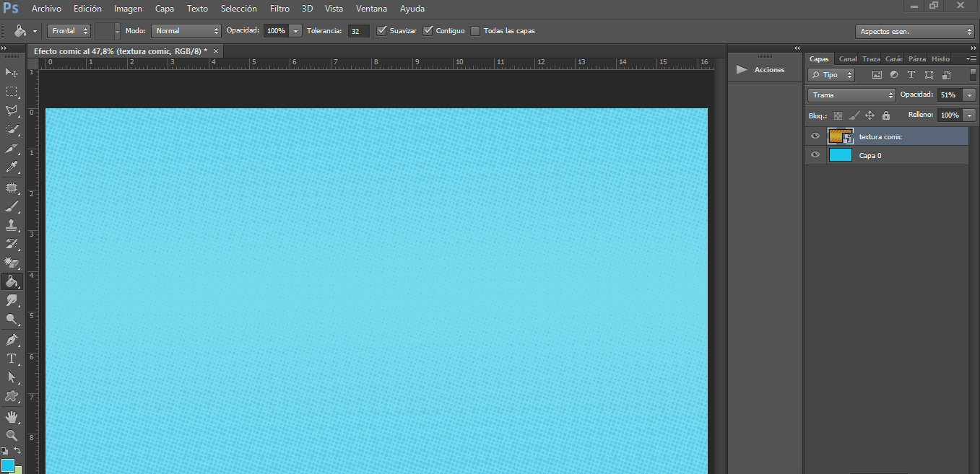Hide the textura comic layer
The width and height of the screenshot is (980, 474).
pyautogui.click(x=815, y=136)
